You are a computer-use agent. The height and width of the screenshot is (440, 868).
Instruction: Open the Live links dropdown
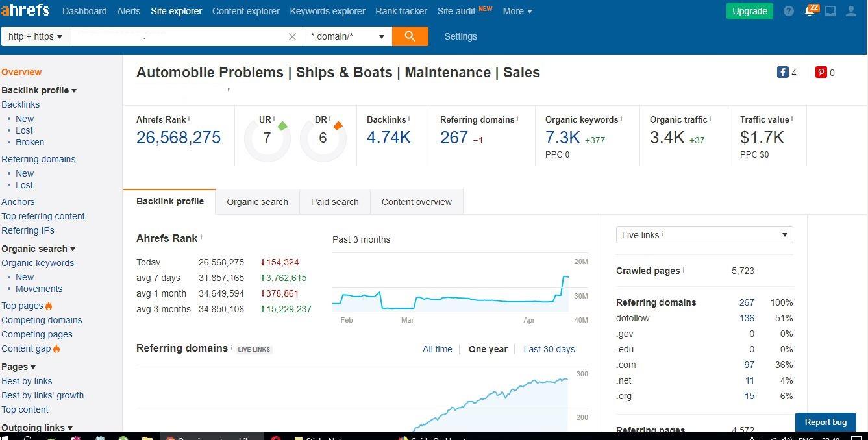tap(704, 234)
